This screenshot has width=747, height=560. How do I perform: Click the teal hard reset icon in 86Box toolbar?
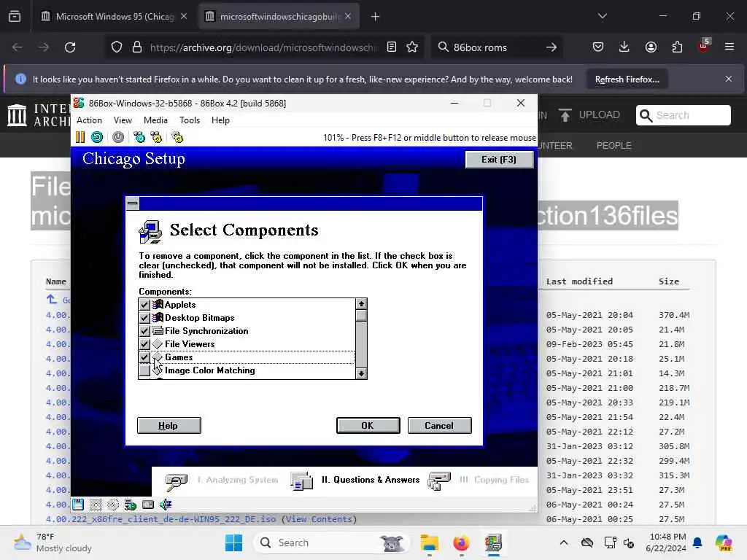[x=97, y=138]
